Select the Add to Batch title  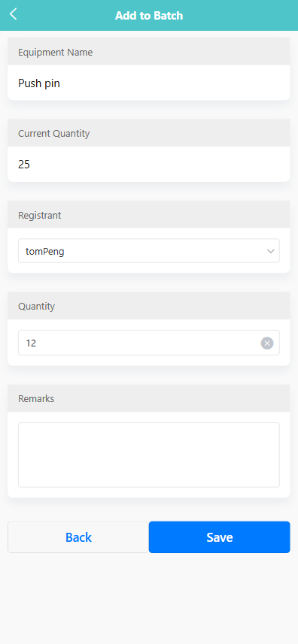[x=149, y=16]
